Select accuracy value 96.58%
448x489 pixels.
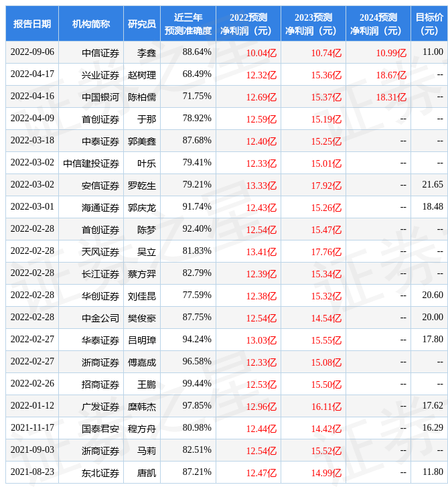(197, 362)
